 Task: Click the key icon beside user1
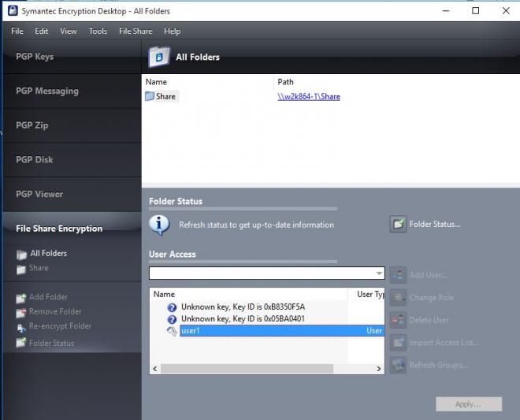172,332
